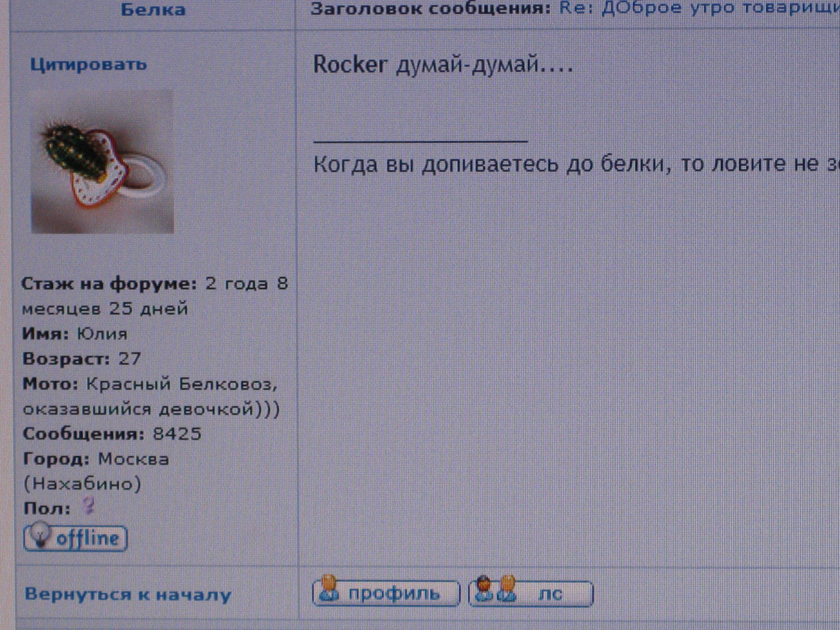Click the offline status badge

pos(75,538)
